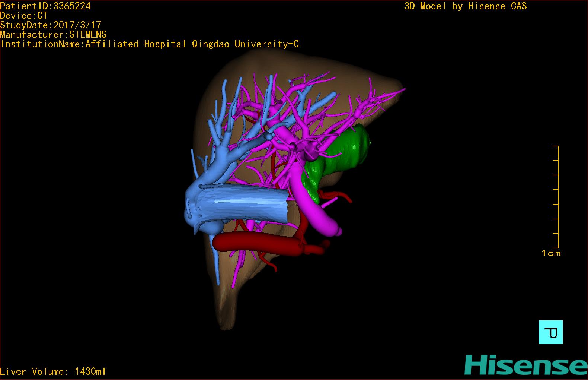588x380 pixels.
Task: Click Manufacturer:SIEMENS text
Action: coord(54,35)
